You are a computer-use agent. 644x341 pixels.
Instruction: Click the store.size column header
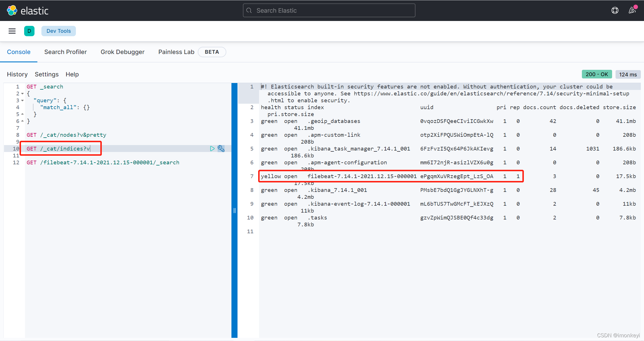(x=619, y=107)
